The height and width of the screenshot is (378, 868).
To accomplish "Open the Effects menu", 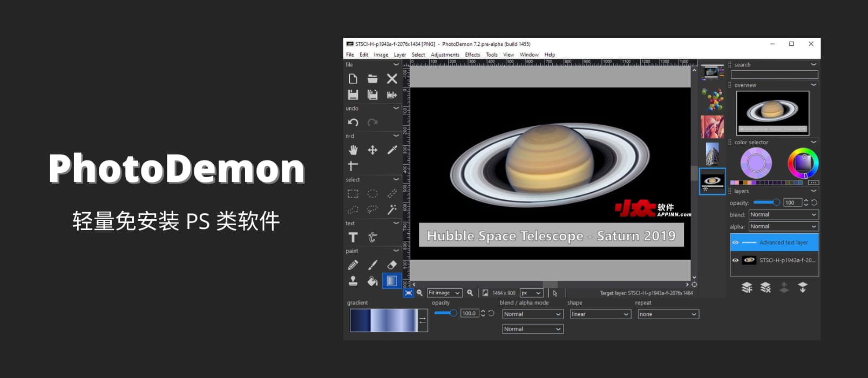I will point(472,55).
